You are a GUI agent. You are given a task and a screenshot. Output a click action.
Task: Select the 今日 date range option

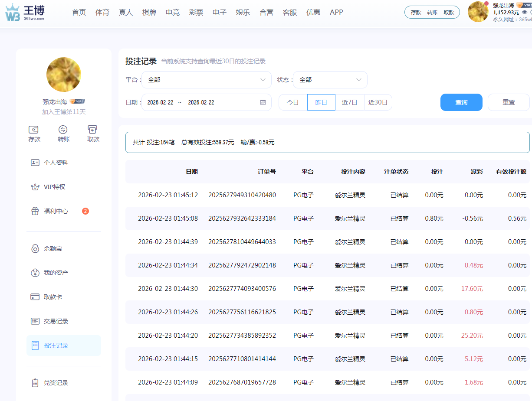coord(293,102)
